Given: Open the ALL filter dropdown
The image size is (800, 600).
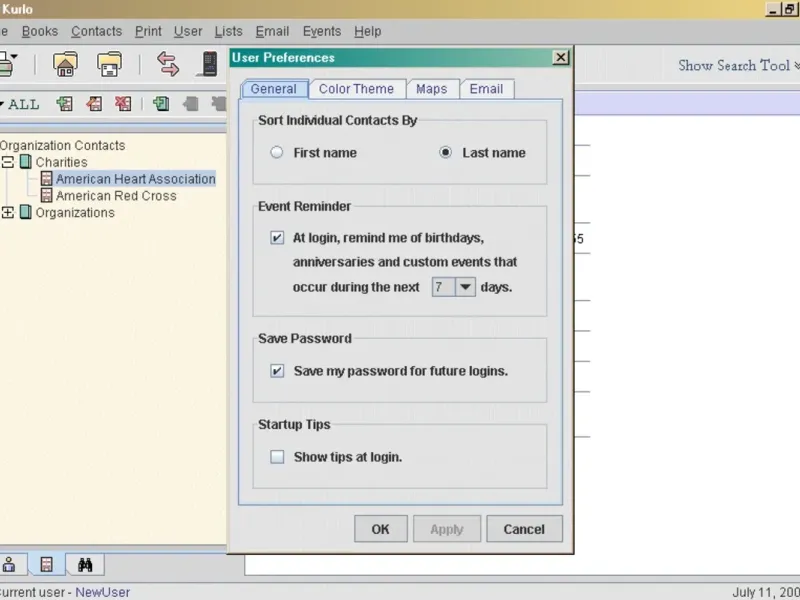Looking at the screenshot, I should coord(20,105).
